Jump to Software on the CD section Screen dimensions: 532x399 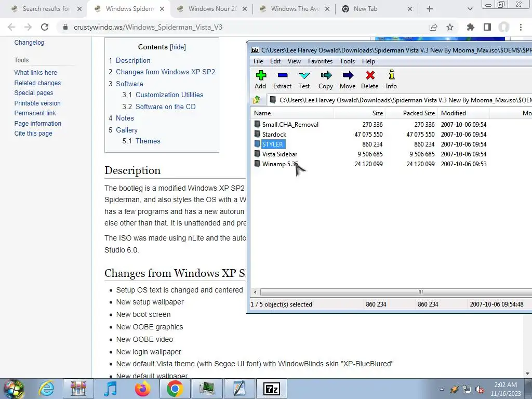(166, 107)
